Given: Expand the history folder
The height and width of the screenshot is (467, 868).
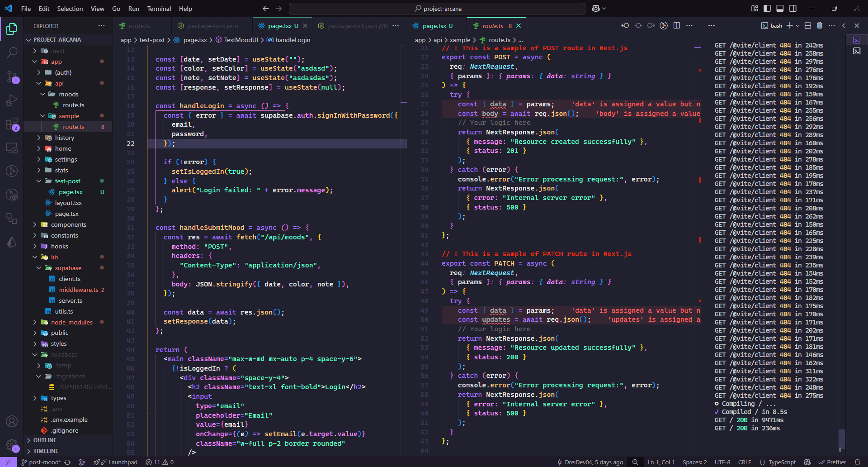Looking at the screenshot, I should click(x=68, y=138).
